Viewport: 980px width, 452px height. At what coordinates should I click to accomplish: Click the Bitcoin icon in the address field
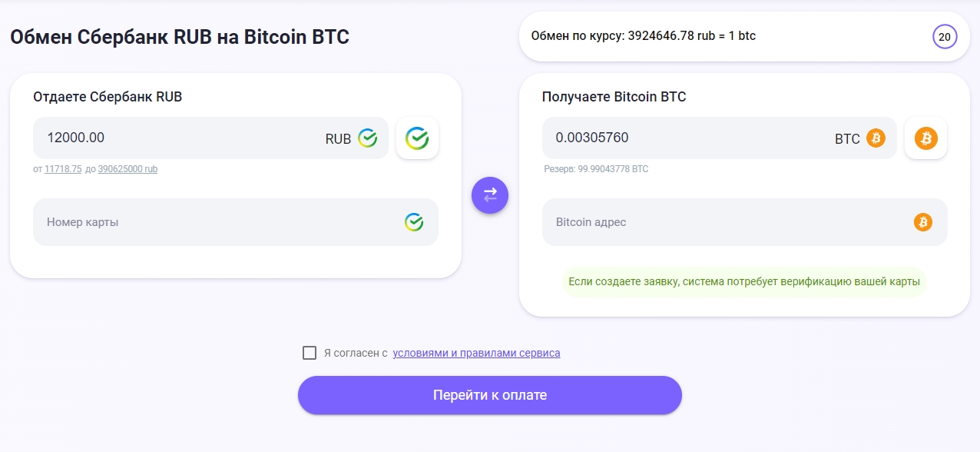click(922, 222)
